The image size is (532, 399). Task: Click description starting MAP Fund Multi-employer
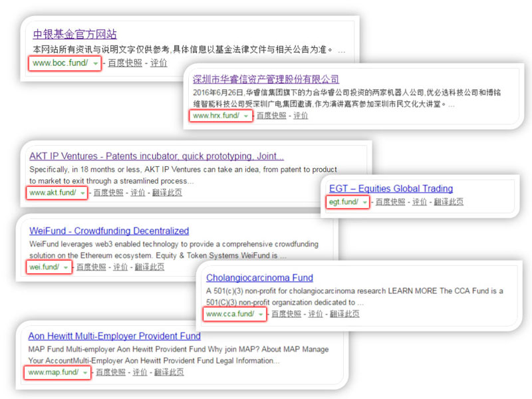tap(178, 354)
